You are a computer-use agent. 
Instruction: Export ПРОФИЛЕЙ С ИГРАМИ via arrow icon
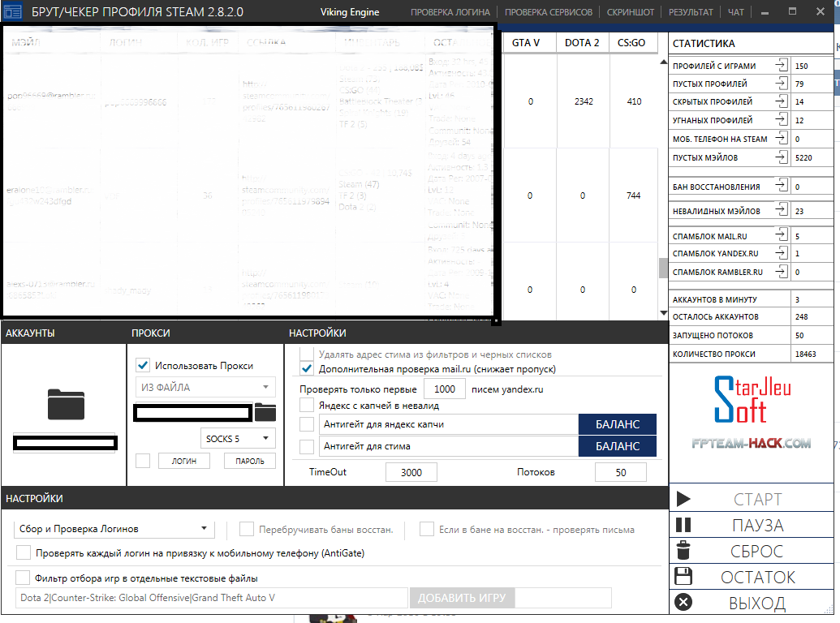(782, 65)
